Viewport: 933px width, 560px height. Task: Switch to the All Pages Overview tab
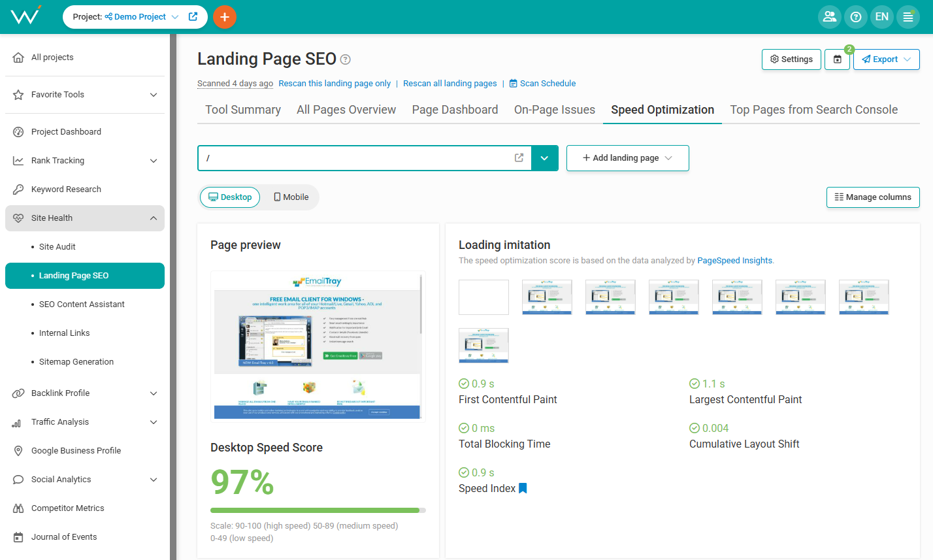click(346, 110)
